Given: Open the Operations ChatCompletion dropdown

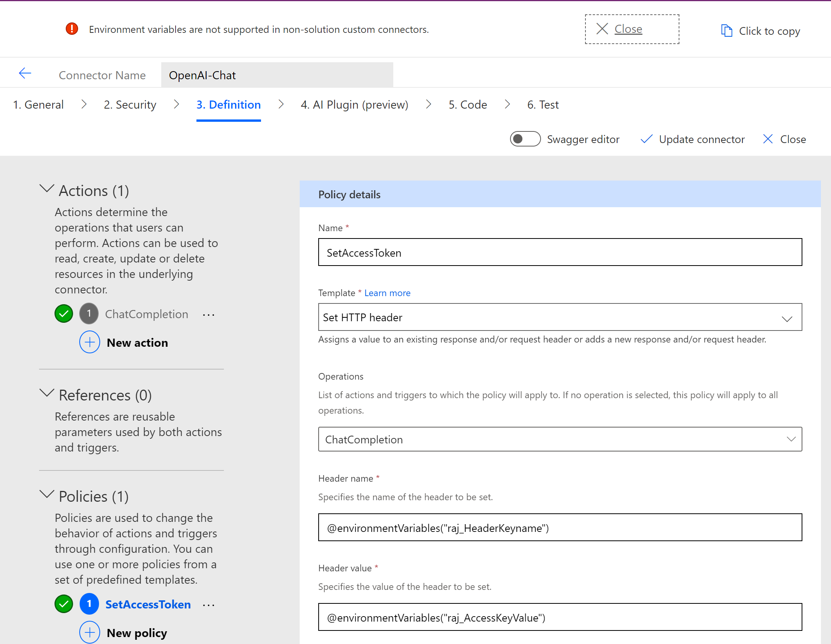Looking at the screenshot, I should pos(560,440).
